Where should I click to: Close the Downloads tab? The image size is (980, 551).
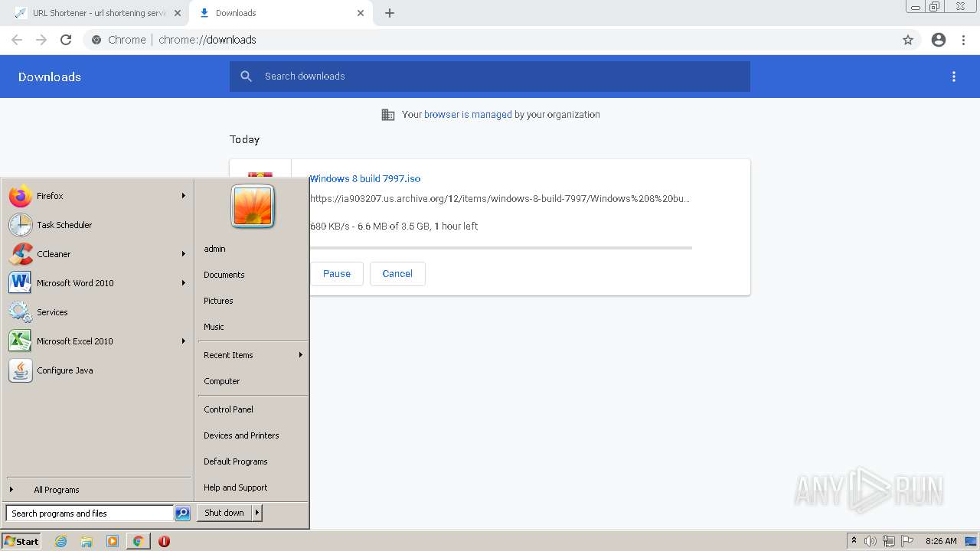tap(361, 13)
